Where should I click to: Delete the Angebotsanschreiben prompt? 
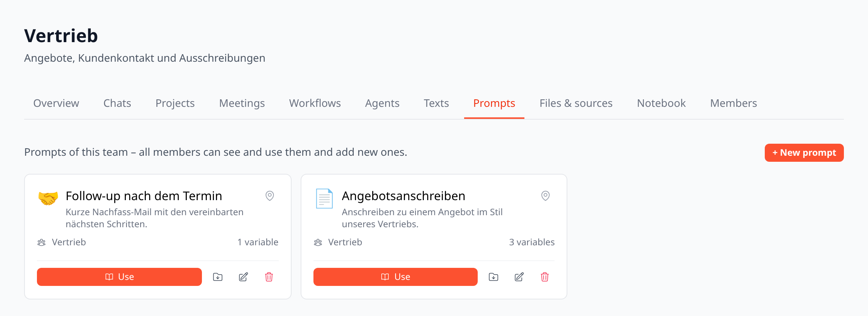545,277
